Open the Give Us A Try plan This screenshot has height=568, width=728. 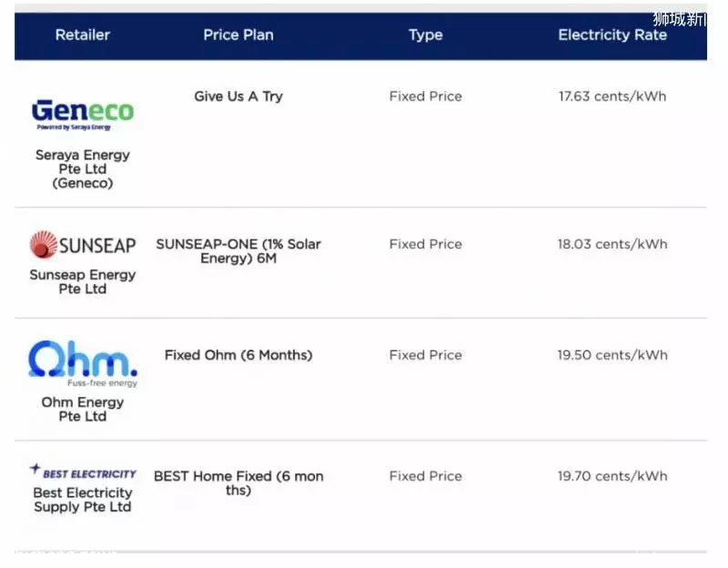pos(238,96)
